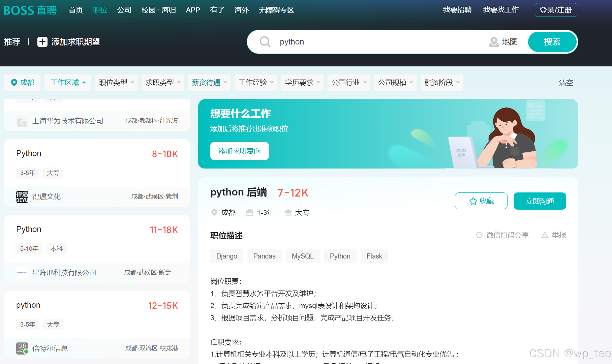This screenshot has width=612, height=364.
Task: Open the 职位类型 dropdown
Action: (x=116, y=83)
